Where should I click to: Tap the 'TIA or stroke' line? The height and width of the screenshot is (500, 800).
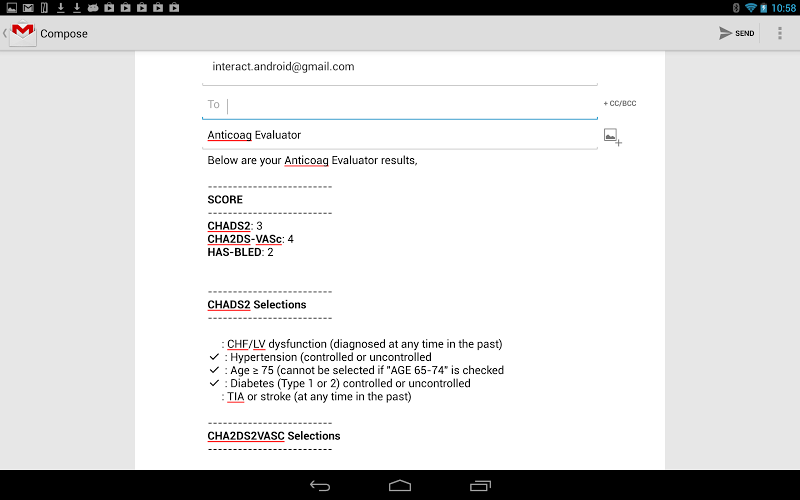(x=316, y=397)
